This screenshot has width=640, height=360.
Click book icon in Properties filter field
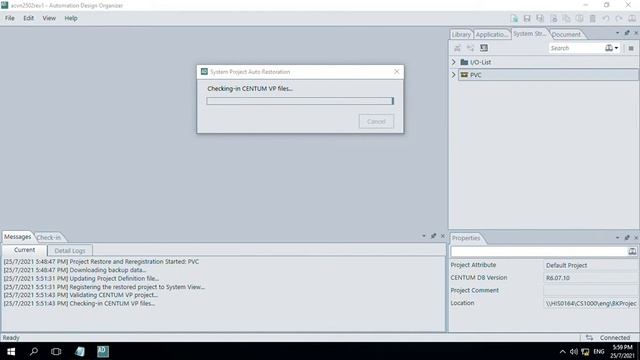coord(632,251)
